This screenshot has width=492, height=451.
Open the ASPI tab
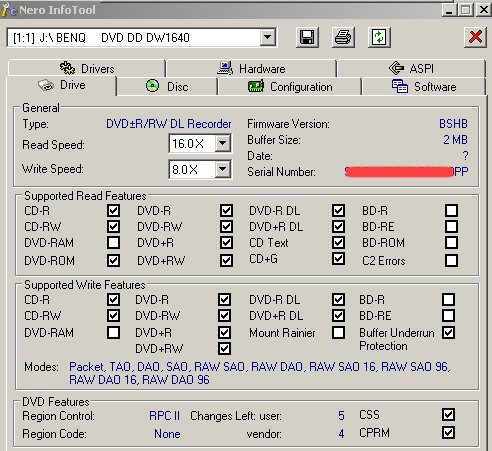coord(411,68)
